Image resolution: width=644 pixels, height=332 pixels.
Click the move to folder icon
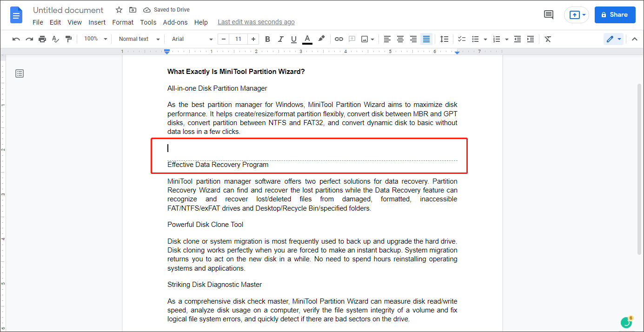click(133, 10)
